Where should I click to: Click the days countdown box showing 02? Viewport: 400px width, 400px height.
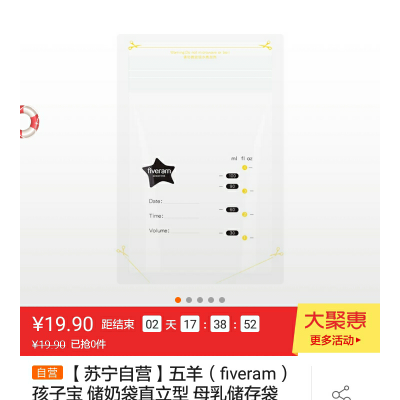coord(152,324)
